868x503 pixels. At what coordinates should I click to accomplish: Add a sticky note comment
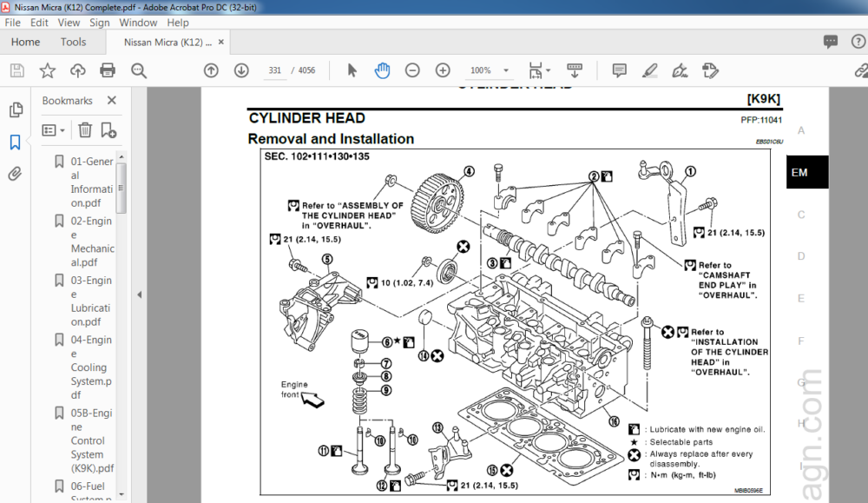[x=620, y=70]
